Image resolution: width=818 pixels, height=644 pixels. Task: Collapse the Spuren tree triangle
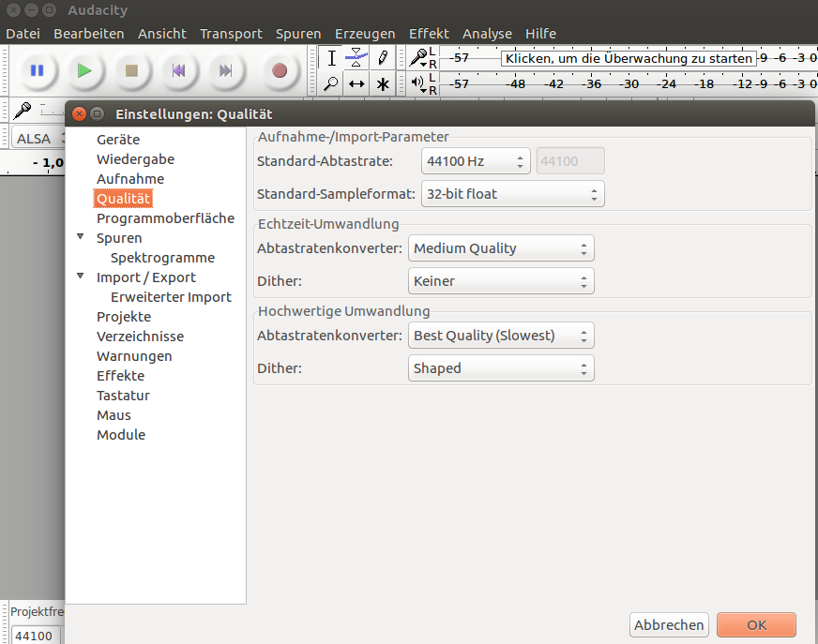click(81, 237)
